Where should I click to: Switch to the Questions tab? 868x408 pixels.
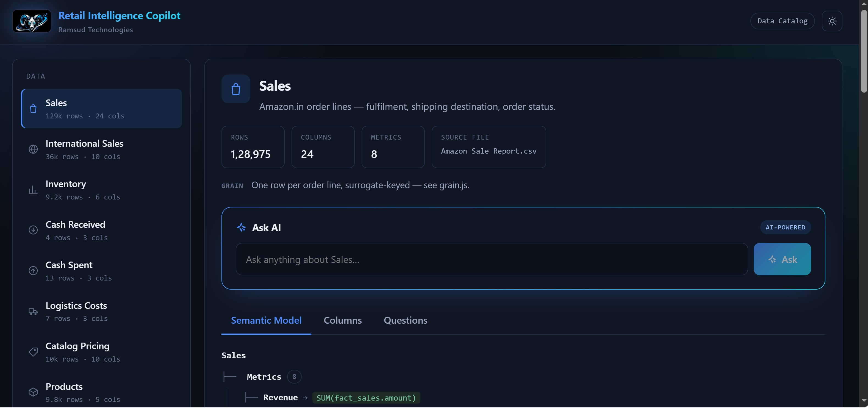point(405,320)
